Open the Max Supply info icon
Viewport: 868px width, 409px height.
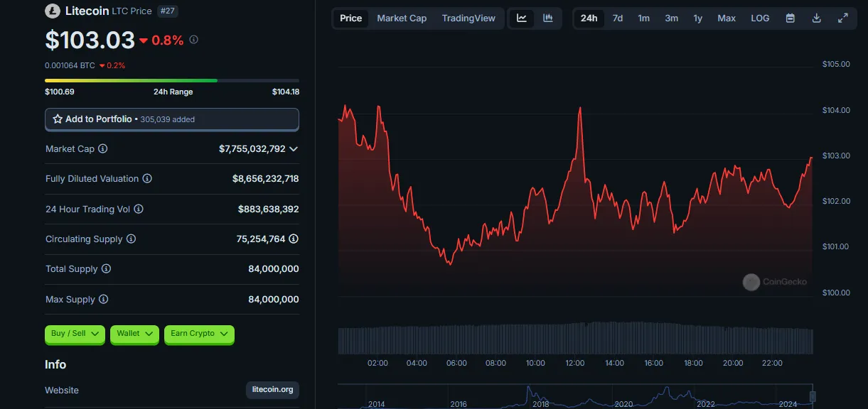(104, 300)
